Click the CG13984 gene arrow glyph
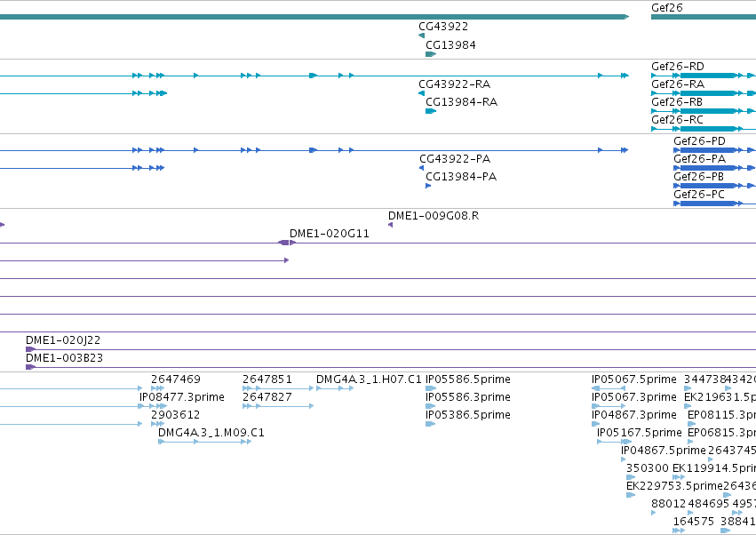 pos(431,54)
